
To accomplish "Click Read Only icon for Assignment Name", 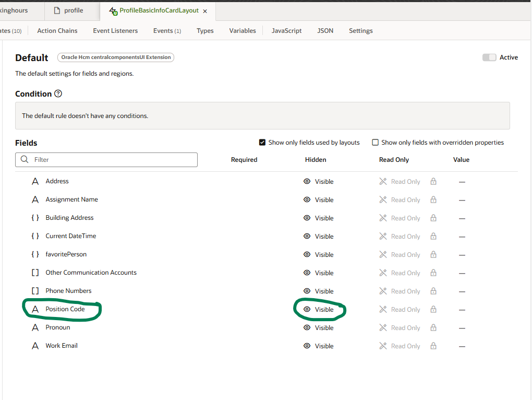I will tap(383, 199).
